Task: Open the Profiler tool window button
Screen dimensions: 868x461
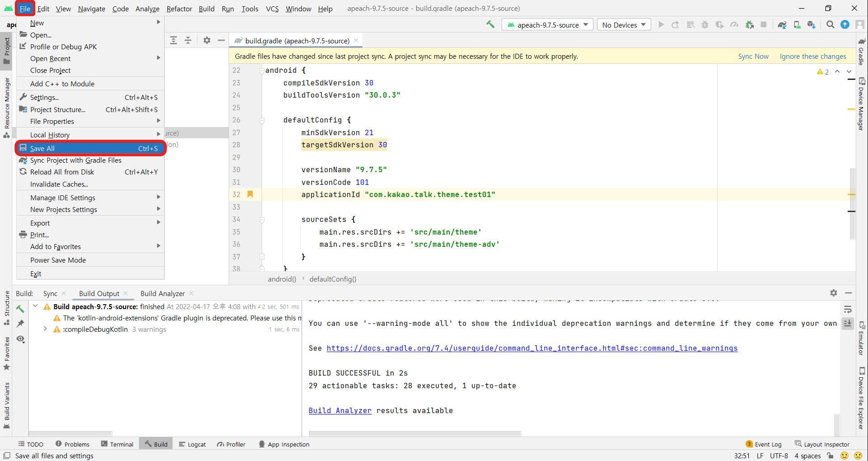Action: (x=231, y=444)
